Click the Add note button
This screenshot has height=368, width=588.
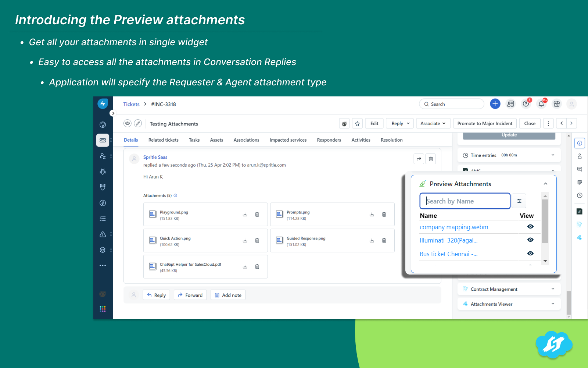228,295
